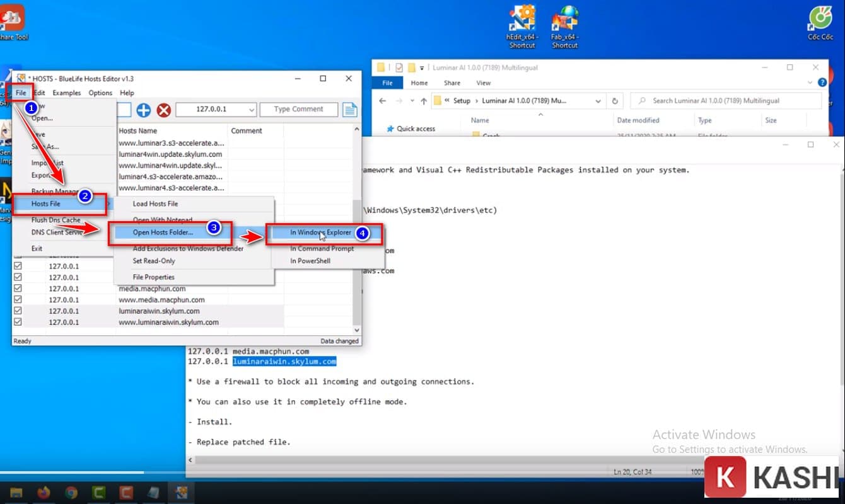Screen dimensions: 845x504
Task: Click Quick access in Explorer sidebar
Action: (x=416, y=129)
